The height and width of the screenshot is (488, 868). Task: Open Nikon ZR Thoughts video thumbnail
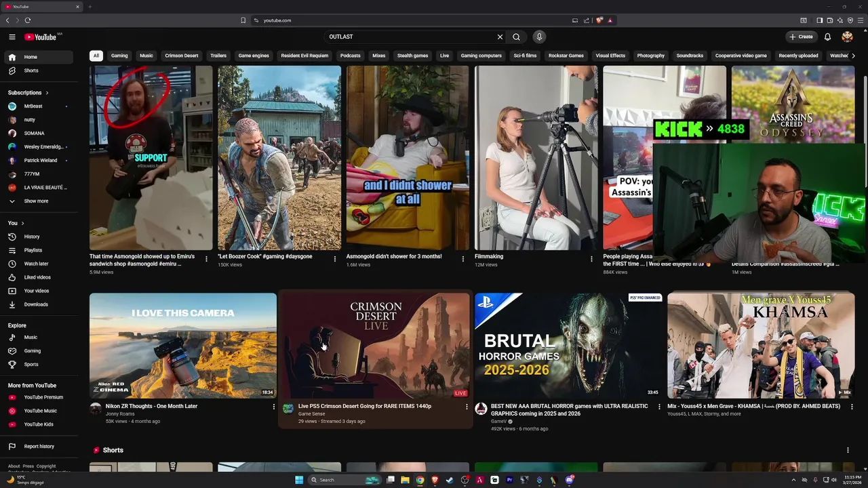(183, 346)
